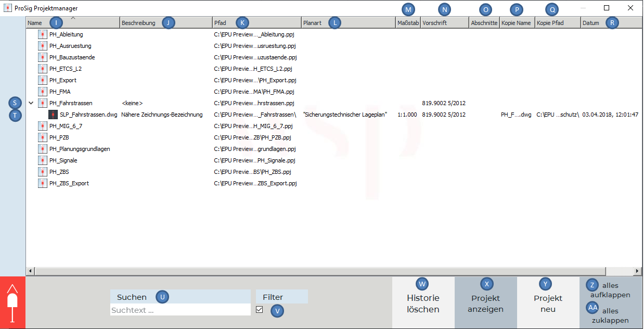Click the 1:1.000 Maßstab cell
This screenshot has height=329, width=644.
(x=407, y=115)
